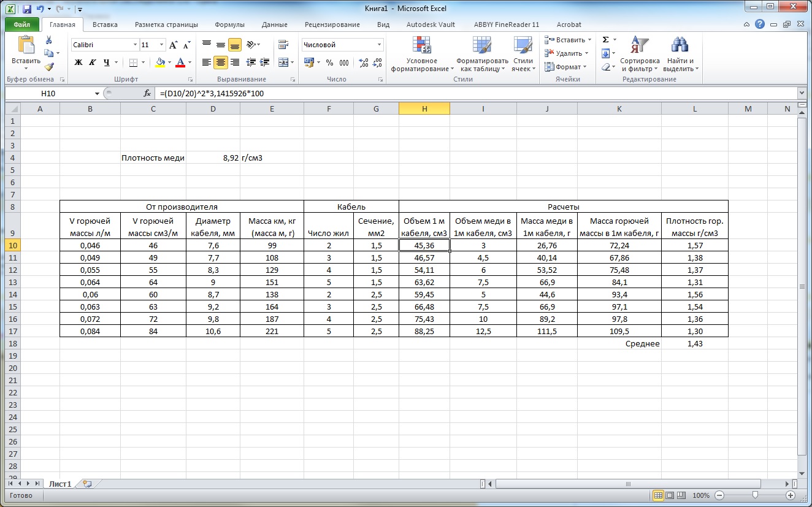The height and width of the screenshot is (507, 812).
Task: Click the Decrease Indent icon
Action: (250, 63)
